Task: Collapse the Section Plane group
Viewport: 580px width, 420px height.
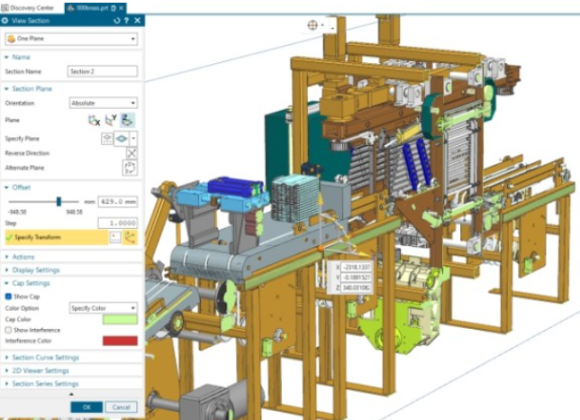Action: tap(6, 89)
